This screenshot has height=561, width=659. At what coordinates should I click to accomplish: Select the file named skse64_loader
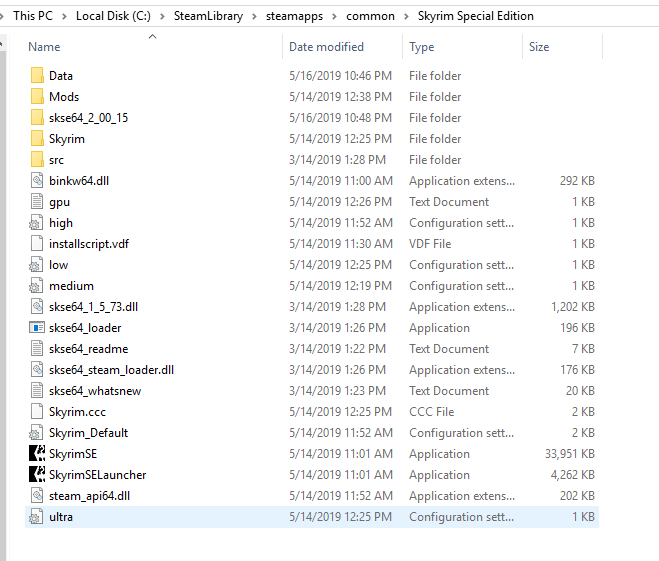click(85, 328)
